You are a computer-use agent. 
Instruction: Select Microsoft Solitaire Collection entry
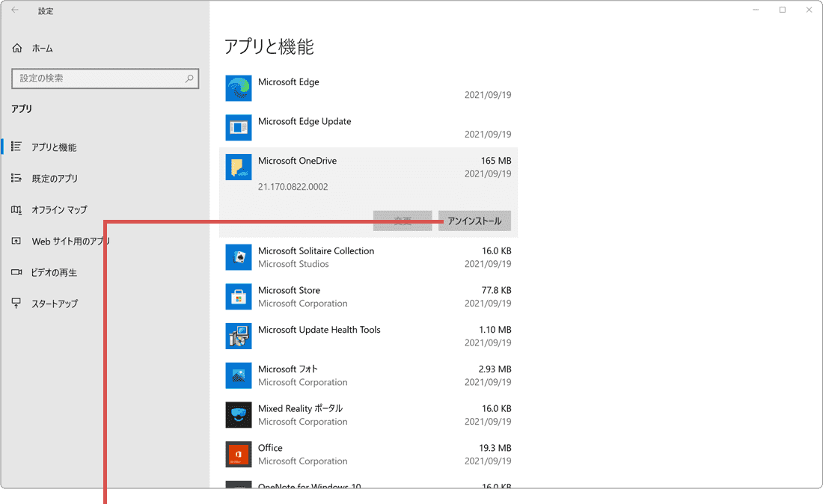tap(368, 257)
